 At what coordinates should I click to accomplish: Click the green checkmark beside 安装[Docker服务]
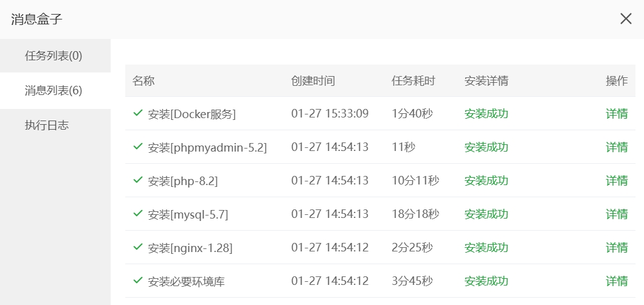138,113
